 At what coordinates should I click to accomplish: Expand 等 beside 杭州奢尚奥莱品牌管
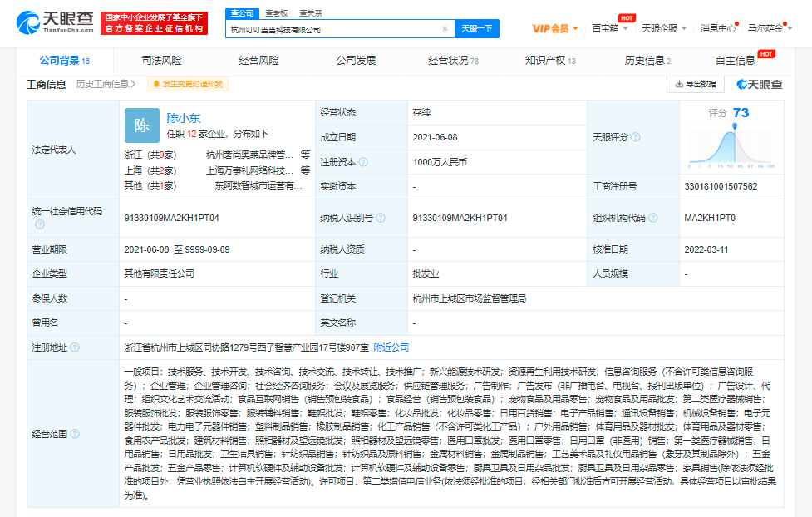pyautogui.click(x=306, y=155)
